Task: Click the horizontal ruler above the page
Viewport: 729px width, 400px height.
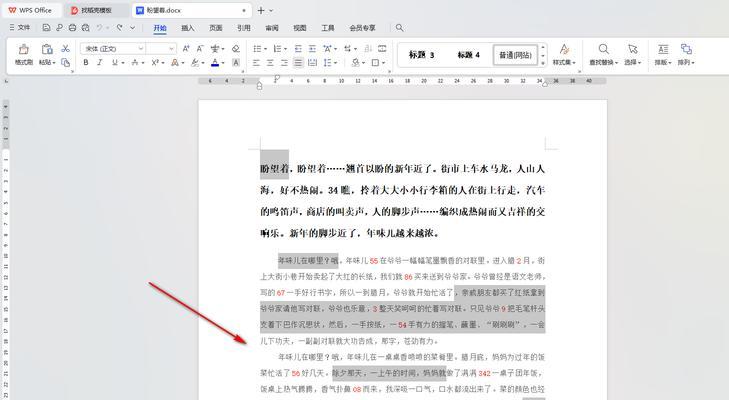Action: click(x=402, y=81)
